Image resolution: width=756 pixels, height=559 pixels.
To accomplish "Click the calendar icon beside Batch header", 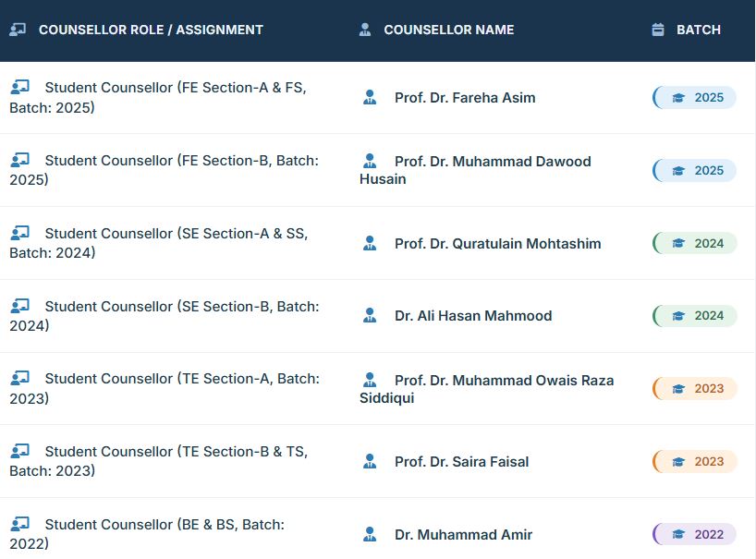I will point(658,30).
